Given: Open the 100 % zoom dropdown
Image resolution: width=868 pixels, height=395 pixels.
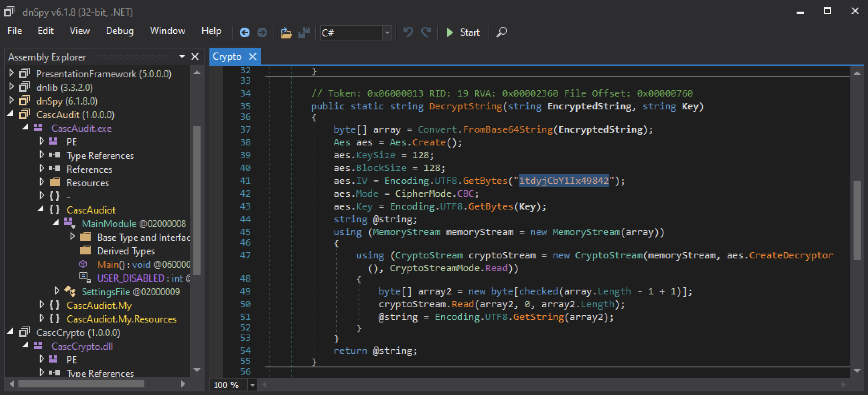Looking at the screenshot, I should pyautogui.click(x=252, y=385).
